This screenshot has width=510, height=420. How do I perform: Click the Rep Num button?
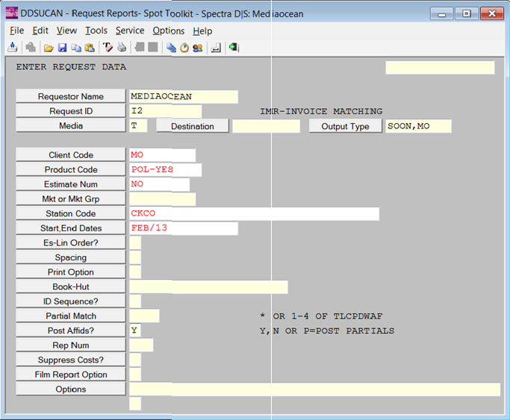tap(71, 345)
